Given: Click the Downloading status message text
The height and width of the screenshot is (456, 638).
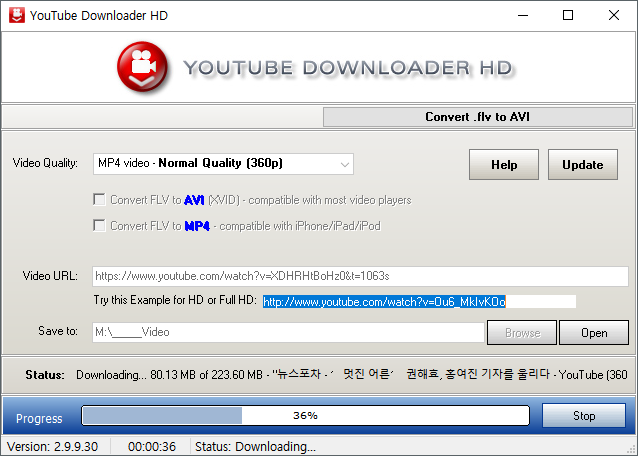Looking at the screenshot, I should 352,374.
